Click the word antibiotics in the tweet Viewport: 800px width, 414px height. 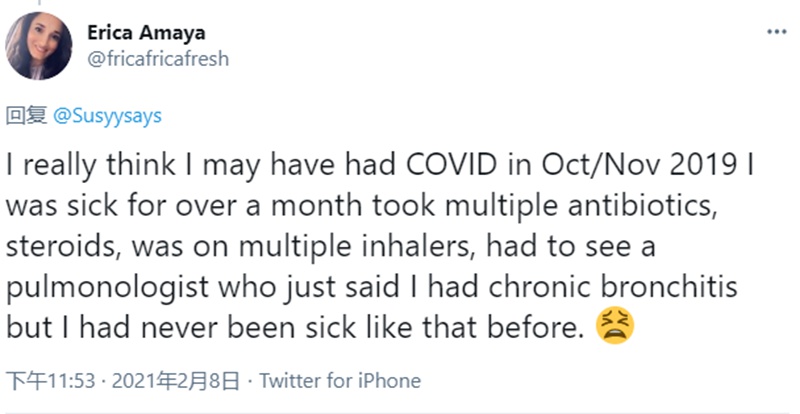point(641,205)
